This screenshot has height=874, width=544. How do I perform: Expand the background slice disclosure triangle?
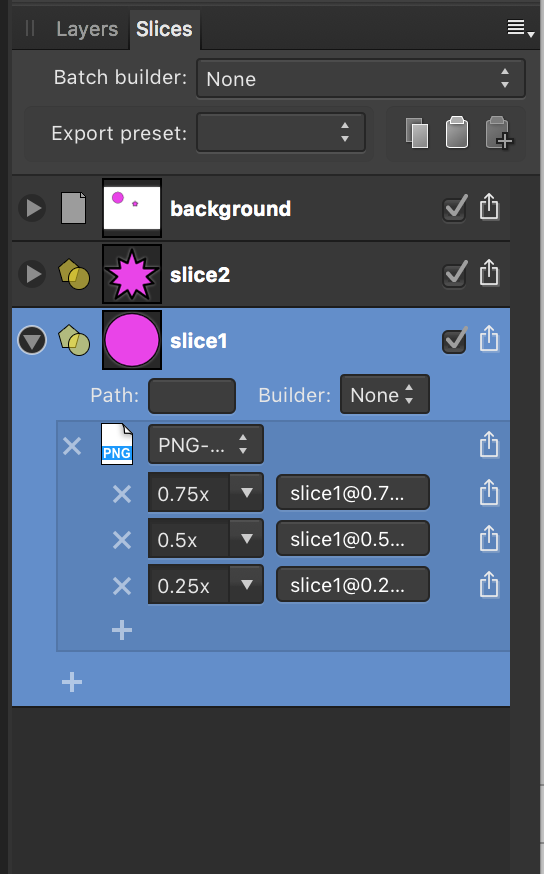click(32, 208)
